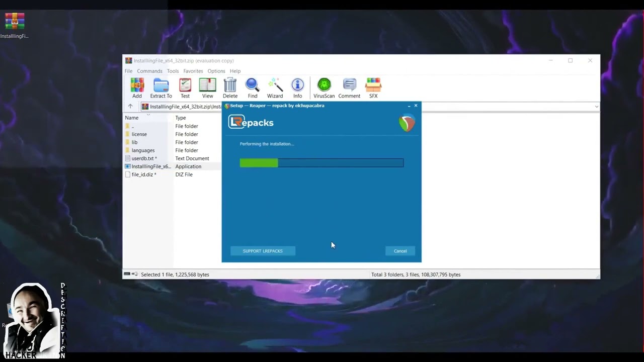Viewport: 644px width, 362px height.
Task: Open the View toolbar icon
Action: [x=207, y=85]
